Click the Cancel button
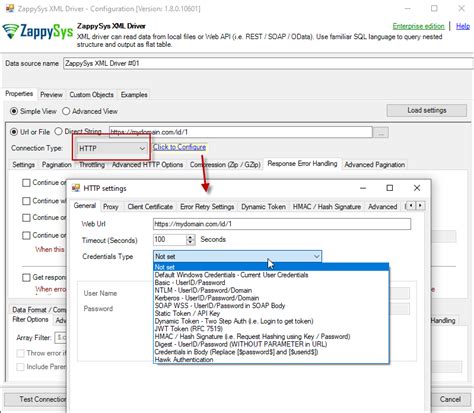The image size is (474, 413). (x=450, y=399)
